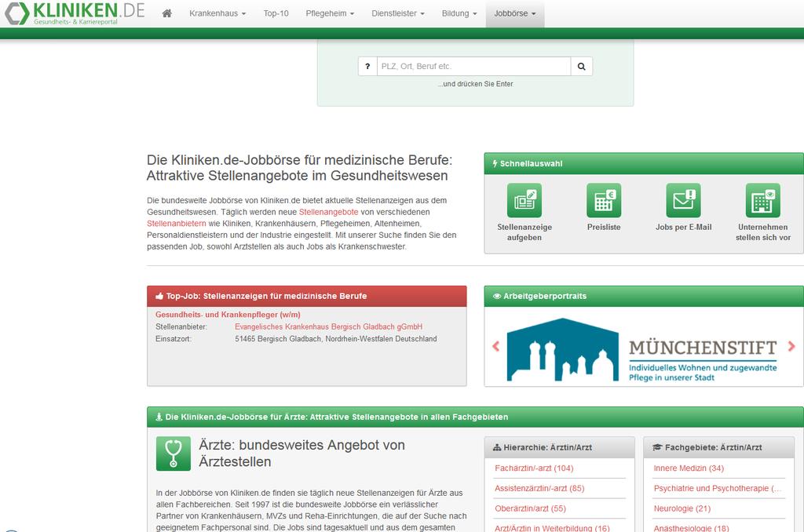804x532 pixels.
Task: Open the Jobbörse dropdown menu
Action: coord(515,13)
